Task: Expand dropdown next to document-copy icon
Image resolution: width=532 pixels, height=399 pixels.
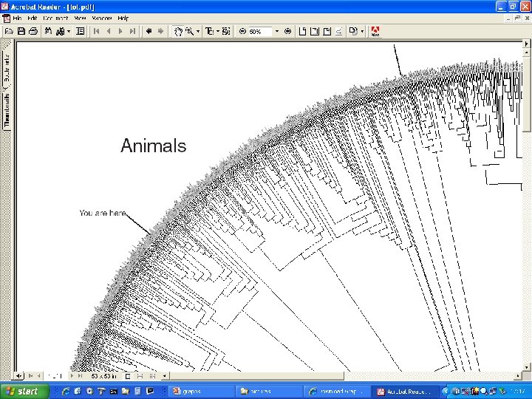Action: [362, 31]
